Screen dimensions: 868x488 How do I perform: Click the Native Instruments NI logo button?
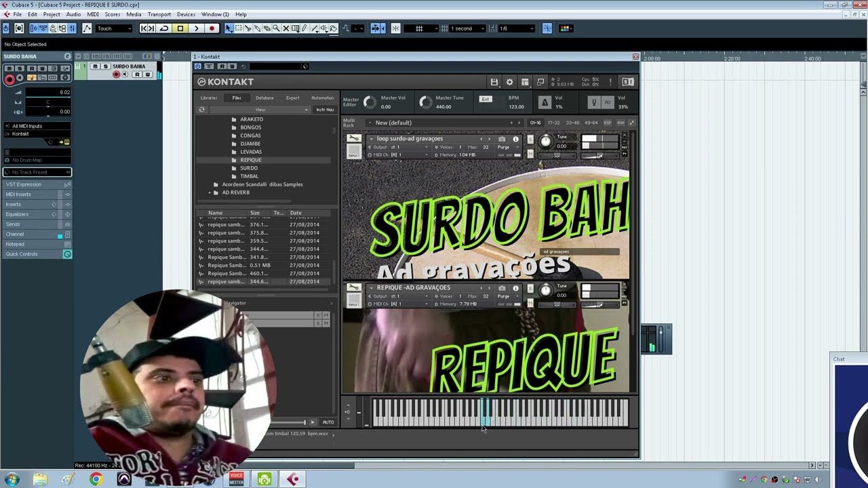[x=628, y=82]
